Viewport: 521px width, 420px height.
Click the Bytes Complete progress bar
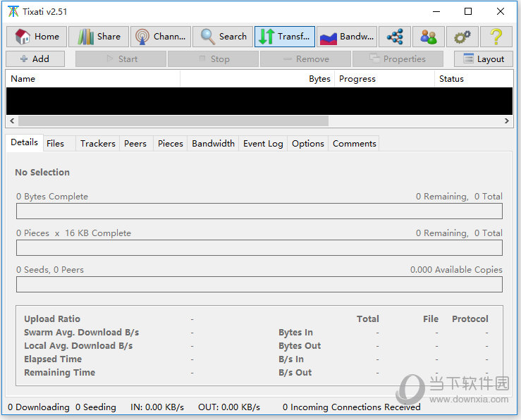pyautogui.click(x=259, y=211)
